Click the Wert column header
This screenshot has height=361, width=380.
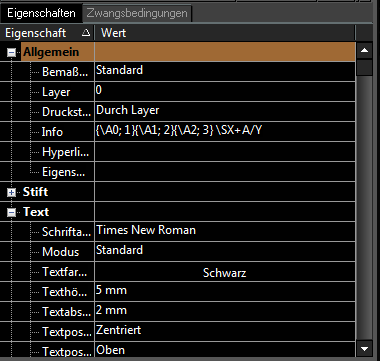[225, 33]
